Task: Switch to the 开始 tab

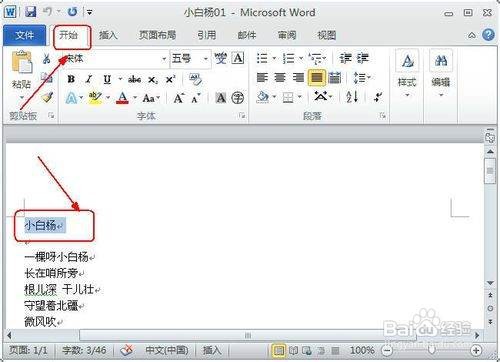Action: click(68, 35)
